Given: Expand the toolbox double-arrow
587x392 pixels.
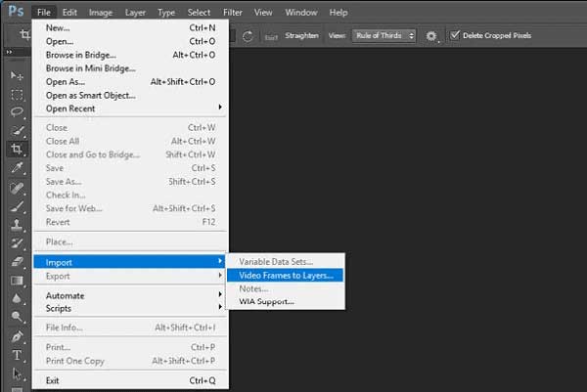Looking at the screenshot, I should (9, 52).
